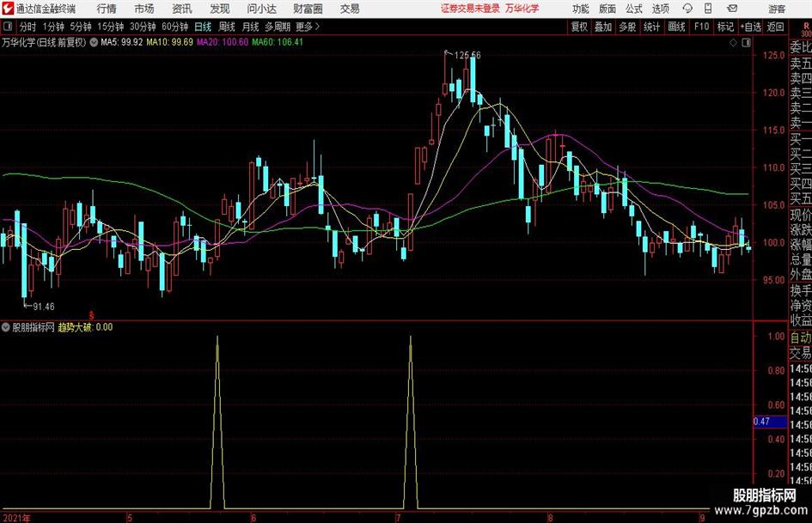The height and width of the screenshot is (523, 812).
Task: Expand the 股朋指标网 indicator settings arrow
Action: [x=6, y=327]
